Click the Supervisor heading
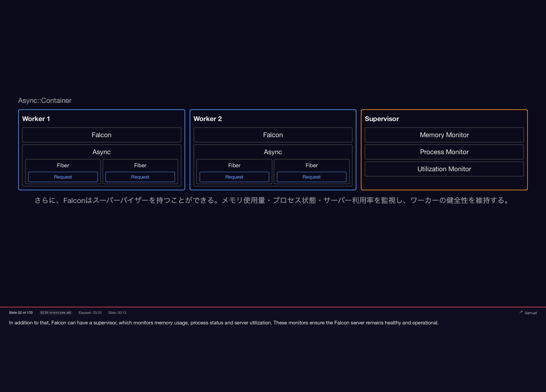Viewport: 546px width, 392px height. [382, 119]
